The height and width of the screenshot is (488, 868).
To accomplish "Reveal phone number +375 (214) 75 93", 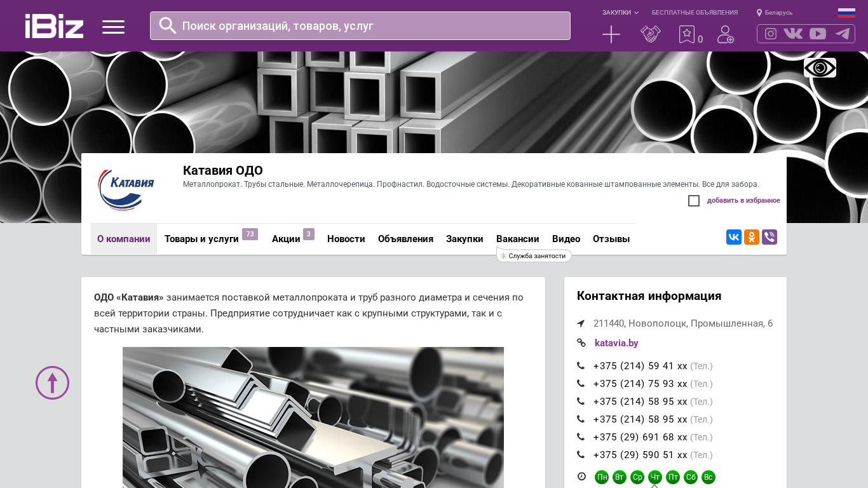I will (640, 384).
